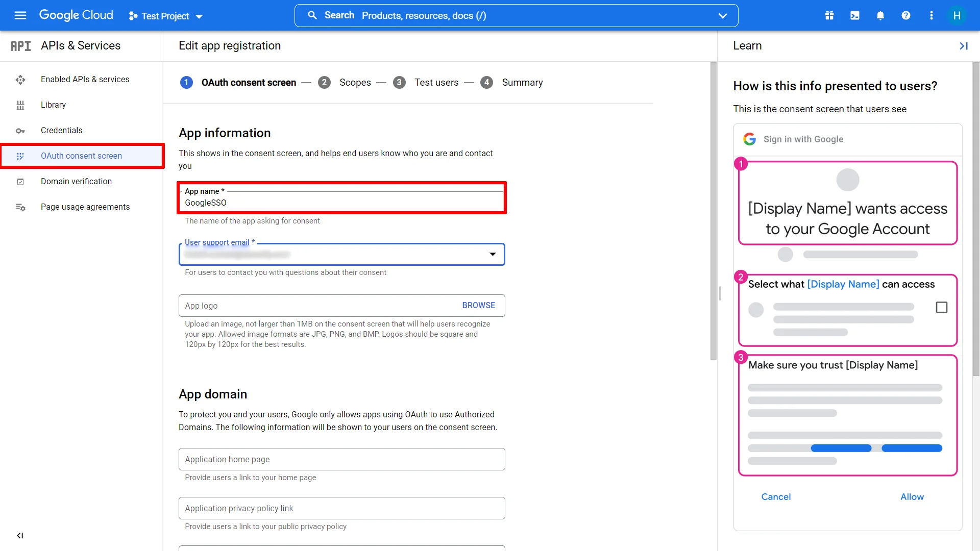Image resolution: width=980 pixels, height=551 pixels.
Task: Open the main navigation hamburger menu
Action: [x=20, y=15]
